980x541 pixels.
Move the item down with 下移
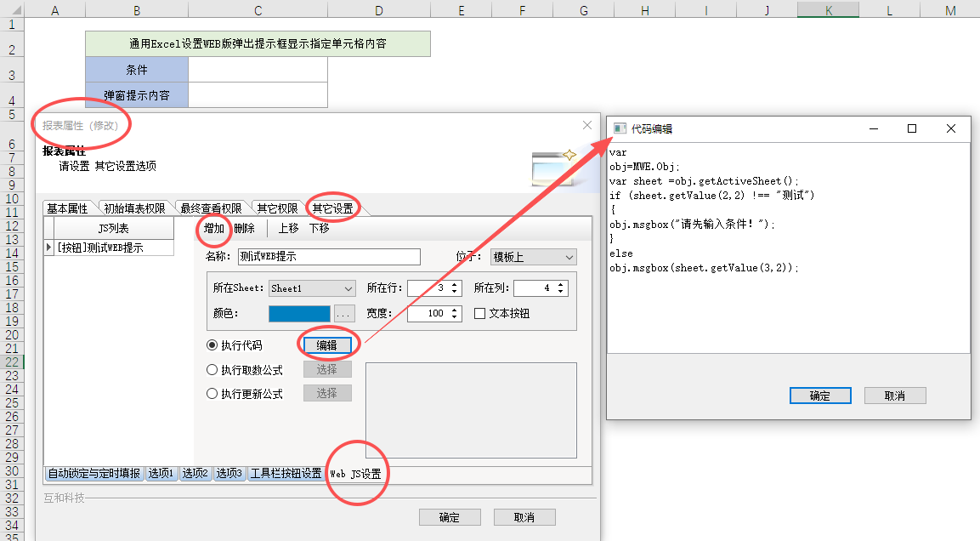319,228
